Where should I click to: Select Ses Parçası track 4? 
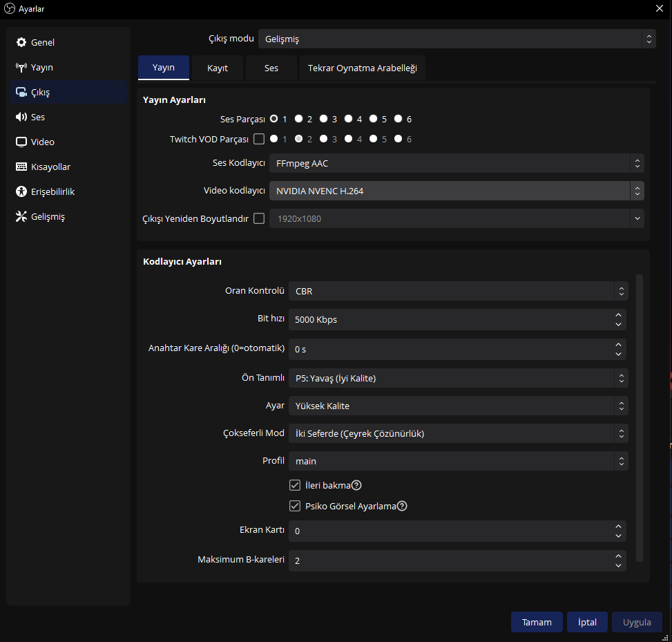click(x=348, y=119)
